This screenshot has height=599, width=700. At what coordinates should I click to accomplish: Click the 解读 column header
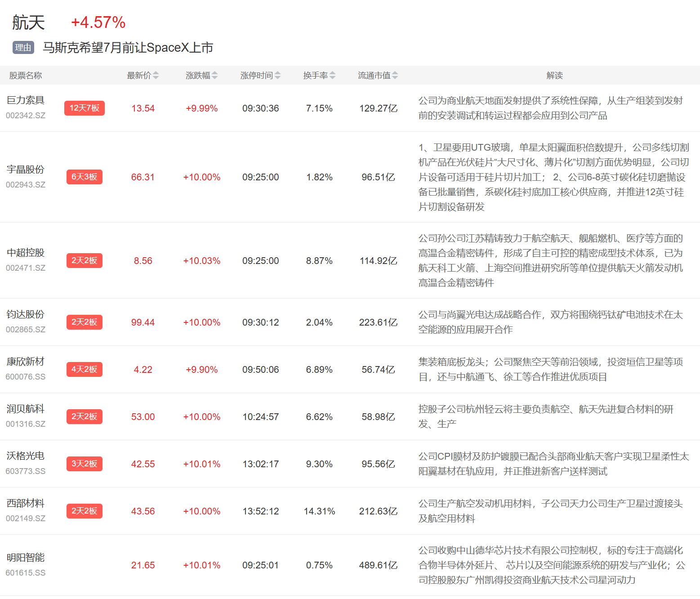pos(554,76)
